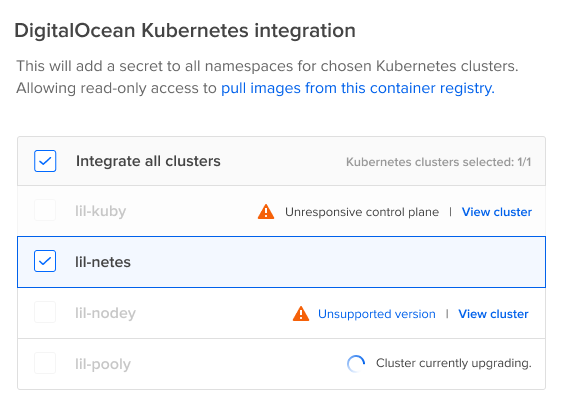Click the lil-kuby cluster name
This screenshot has width=563, height=403.
tap(101, 211)
